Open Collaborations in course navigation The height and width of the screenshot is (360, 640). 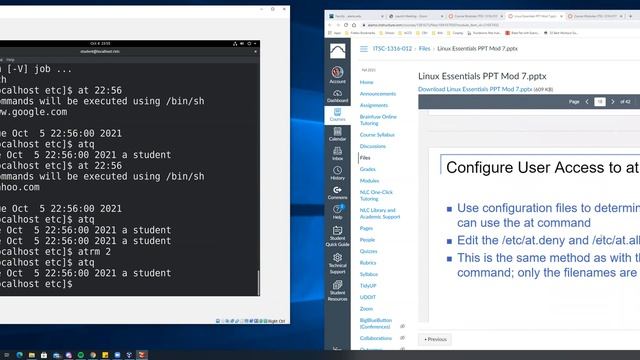[376, 338]
